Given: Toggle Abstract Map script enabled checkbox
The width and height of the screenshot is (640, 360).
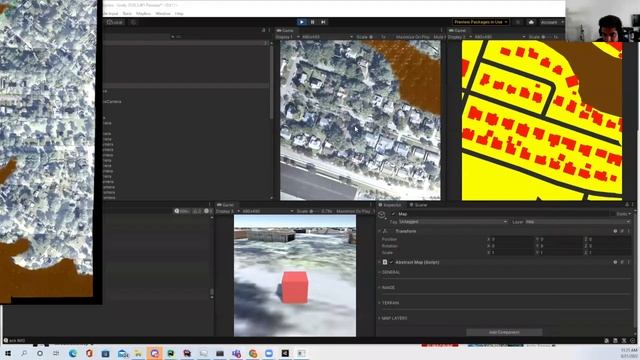Looking at the screenshot, I should pos(391,262).
